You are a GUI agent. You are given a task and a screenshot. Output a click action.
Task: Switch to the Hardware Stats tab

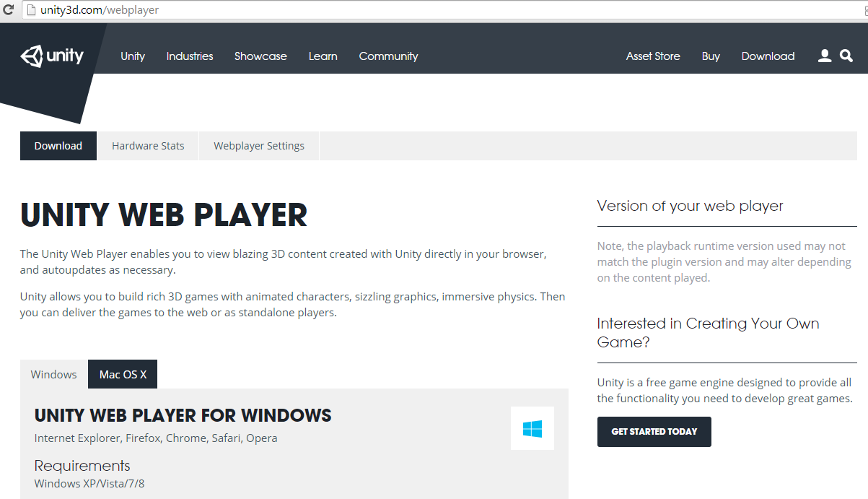pyautogui.click(x=148, y=146)
